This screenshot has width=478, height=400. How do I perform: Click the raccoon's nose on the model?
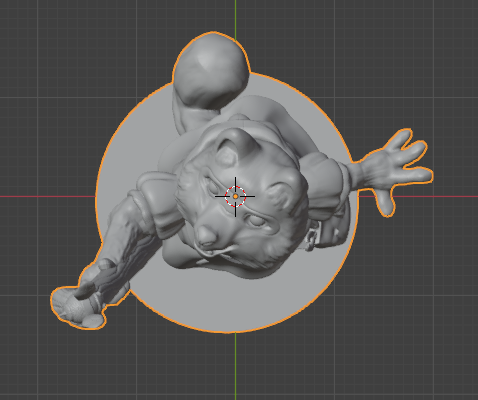tap(206, 235)
